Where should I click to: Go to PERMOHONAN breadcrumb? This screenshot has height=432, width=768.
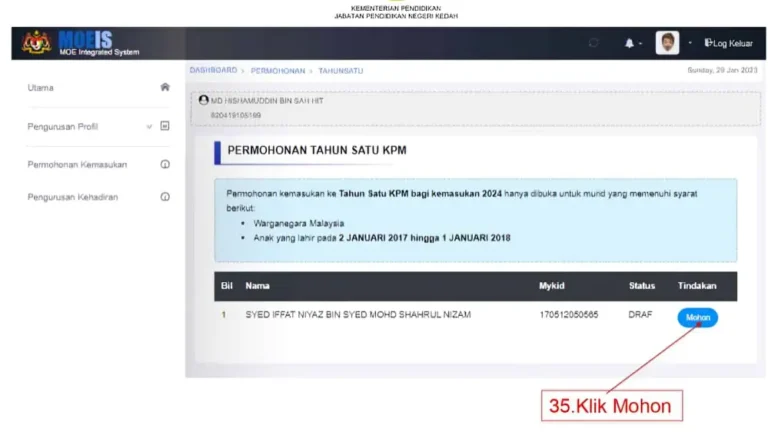[278, 71]
